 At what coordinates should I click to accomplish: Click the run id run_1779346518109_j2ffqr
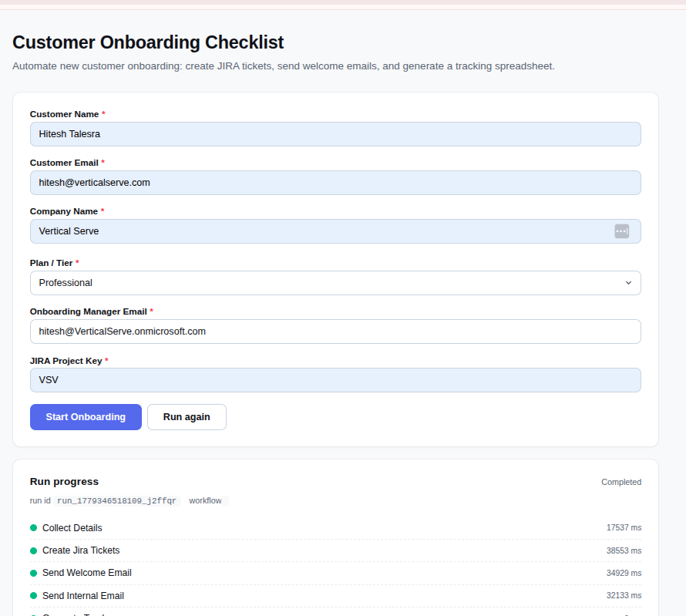117,500
